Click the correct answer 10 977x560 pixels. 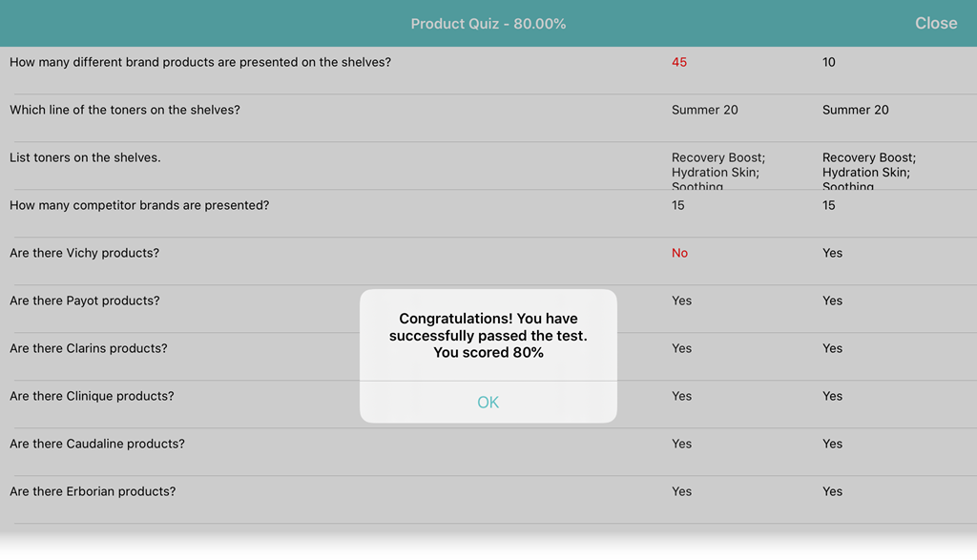pyautogui.click(x=829, y=62)
